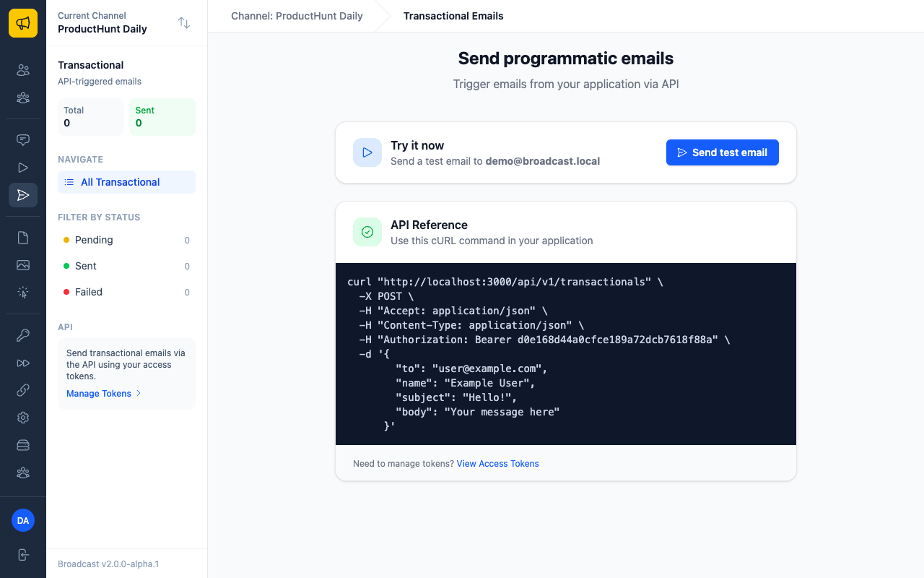Click the list icon beside All Transactional

tap(69, 182)
